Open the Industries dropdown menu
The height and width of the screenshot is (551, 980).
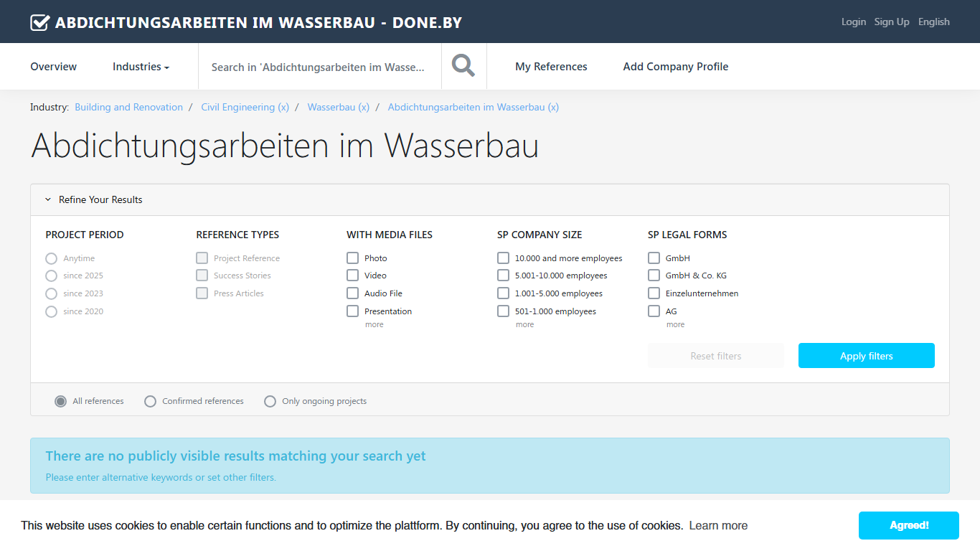pos(141,67)
